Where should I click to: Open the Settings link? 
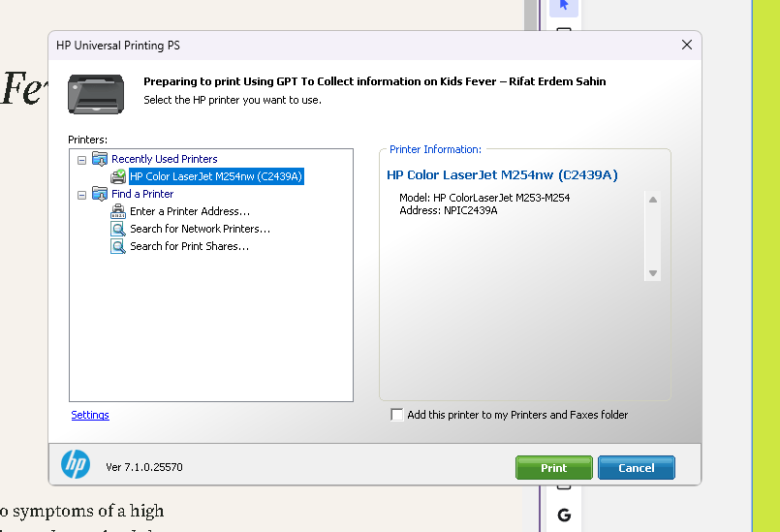[x=90, y=415]
